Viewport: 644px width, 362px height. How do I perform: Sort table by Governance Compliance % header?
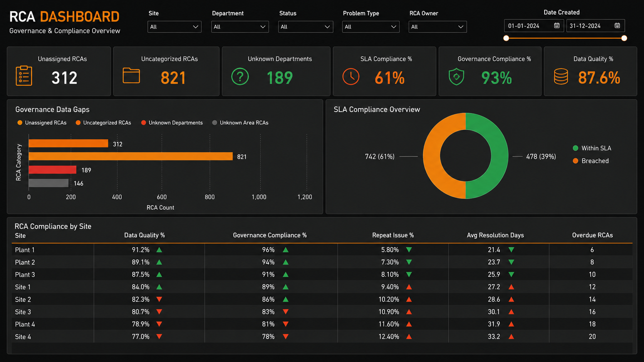click(270, 235)
